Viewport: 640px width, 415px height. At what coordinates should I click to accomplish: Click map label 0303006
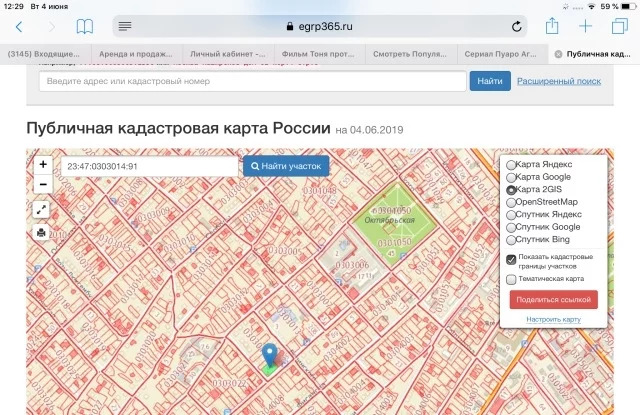[x=352, y=265]
